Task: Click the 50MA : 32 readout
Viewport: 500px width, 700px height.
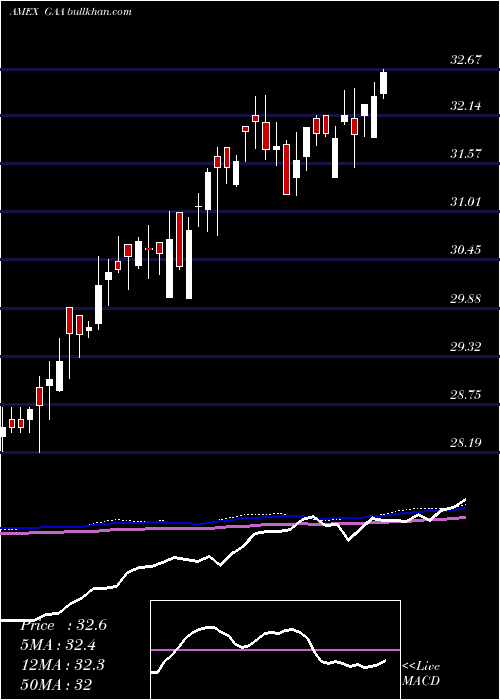Action: click(x=56, y=684)
